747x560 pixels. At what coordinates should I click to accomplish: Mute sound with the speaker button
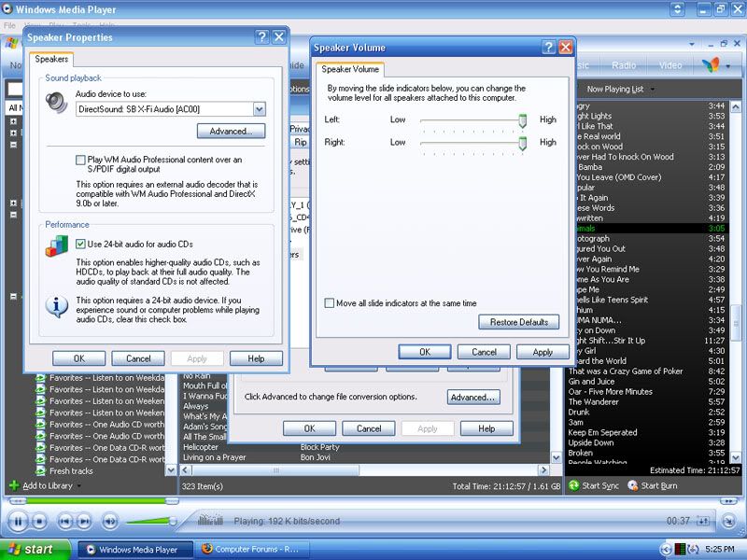tap(110, 522)
